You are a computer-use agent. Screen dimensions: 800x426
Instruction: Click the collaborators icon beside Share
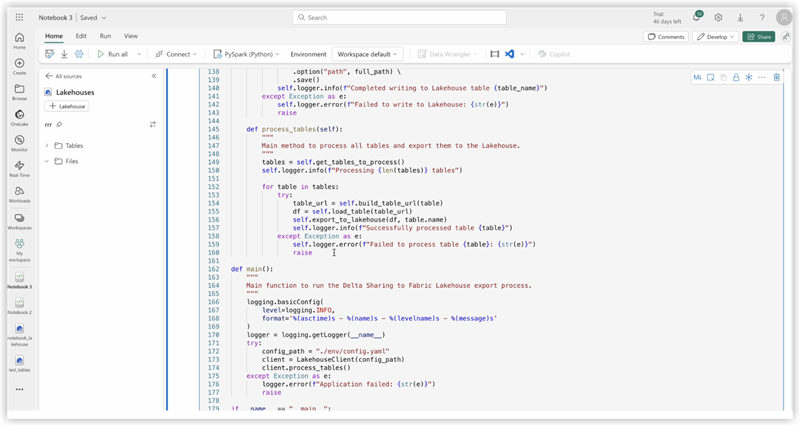[786, 36]
